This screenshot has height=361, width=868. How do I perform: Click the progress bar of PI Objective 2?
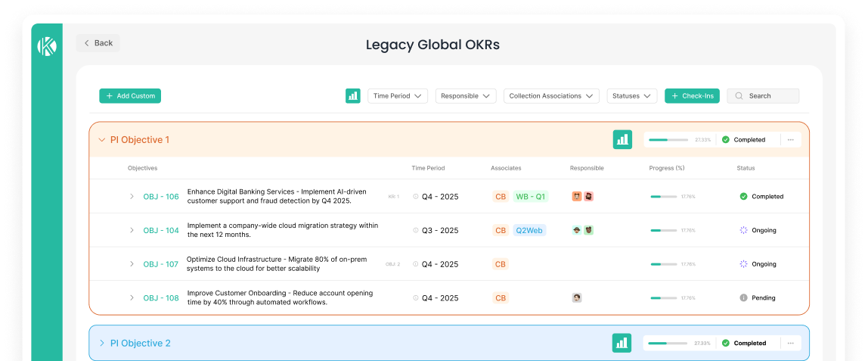click(668, 344)
